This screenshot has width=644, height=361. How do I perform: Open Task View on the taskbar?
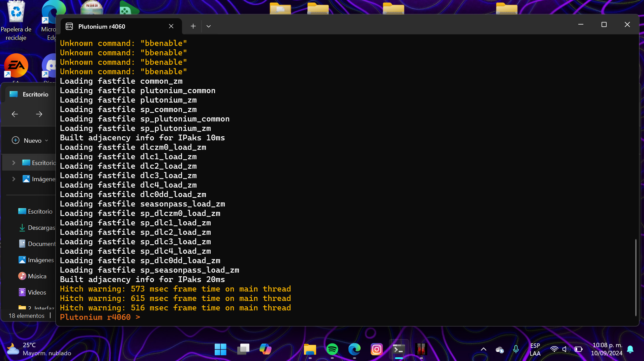click(243, 350)
